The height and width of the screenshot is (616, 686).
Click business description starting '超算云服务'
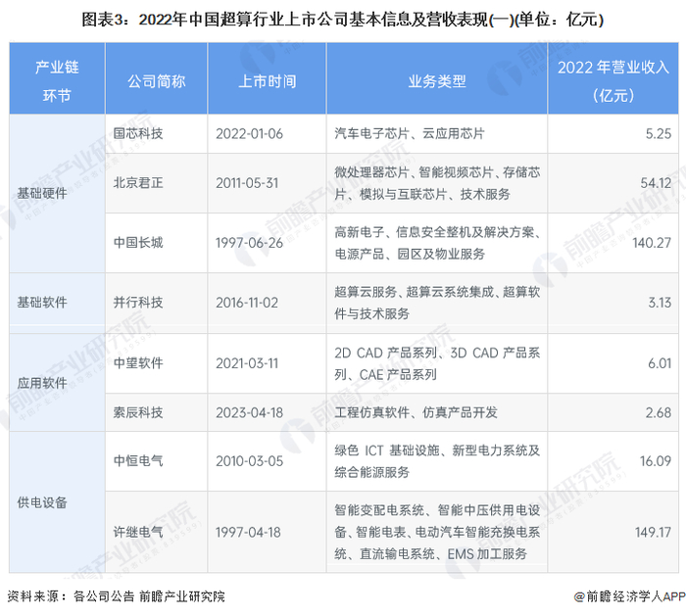[437, 303]
